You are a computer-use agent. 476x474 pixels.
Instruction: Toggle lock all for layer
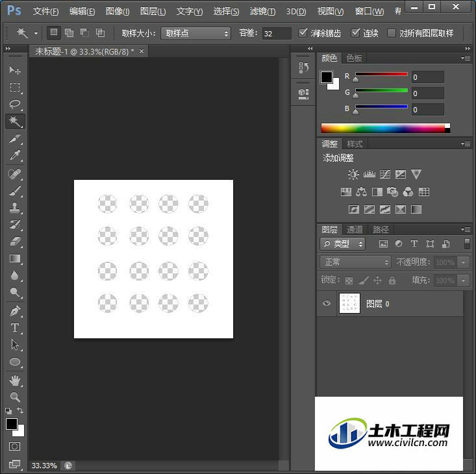(392, 280)
